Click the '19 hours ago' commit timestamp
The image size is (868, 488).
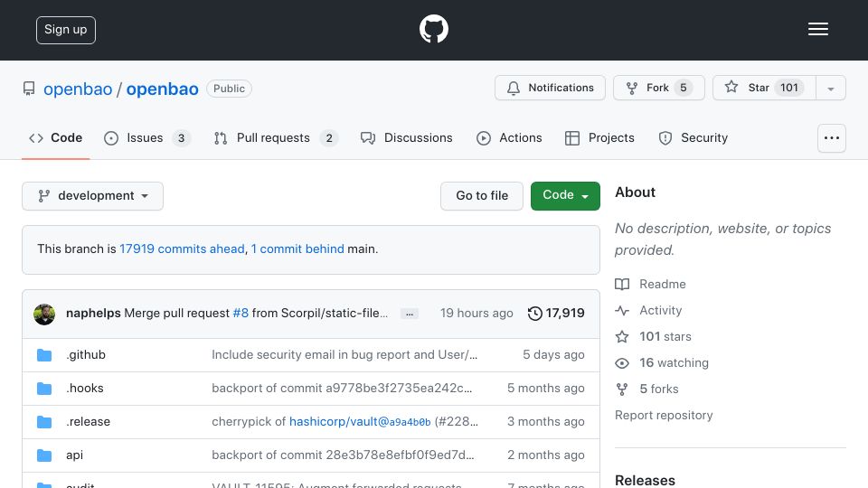point(476,314)
